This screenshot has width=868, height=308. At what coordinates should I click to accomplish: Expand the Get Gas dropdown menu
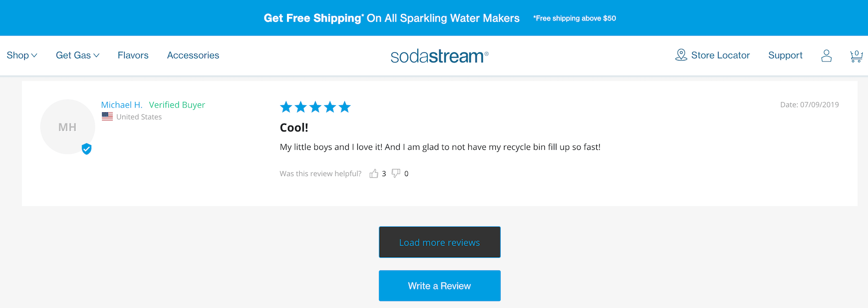(78, 55)
